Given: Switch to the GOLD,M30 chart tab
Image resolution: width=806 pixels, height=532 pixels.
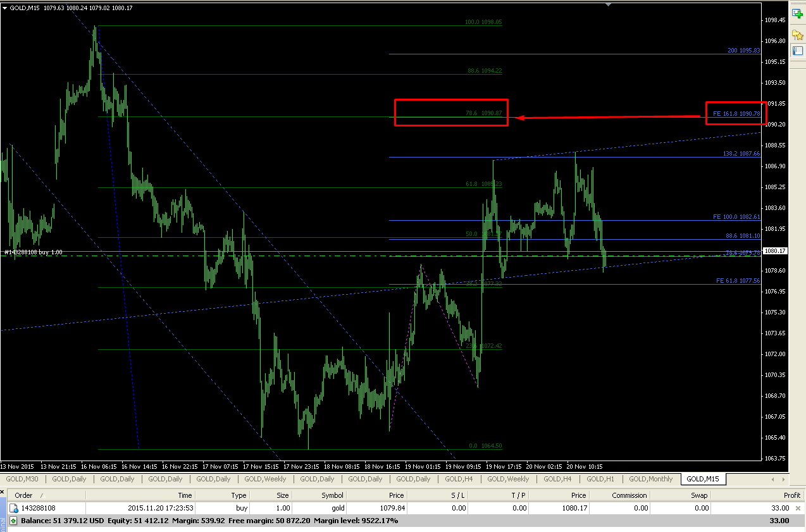Looking at the screenshot, I should (x=23, y=479).
